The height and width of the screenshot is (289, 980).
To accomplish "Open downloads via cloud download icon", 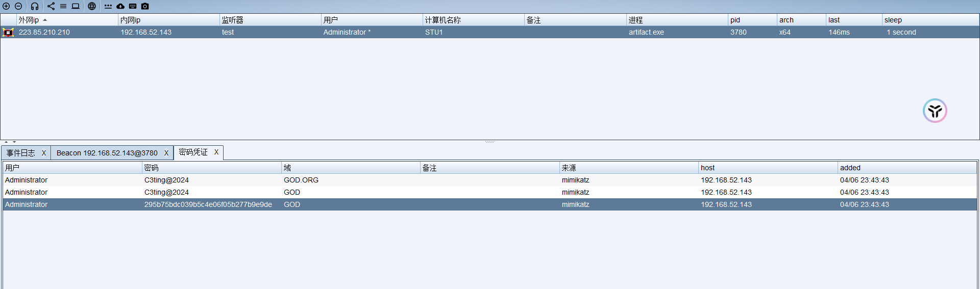I will pyautogui.click(x=120, y=6).
